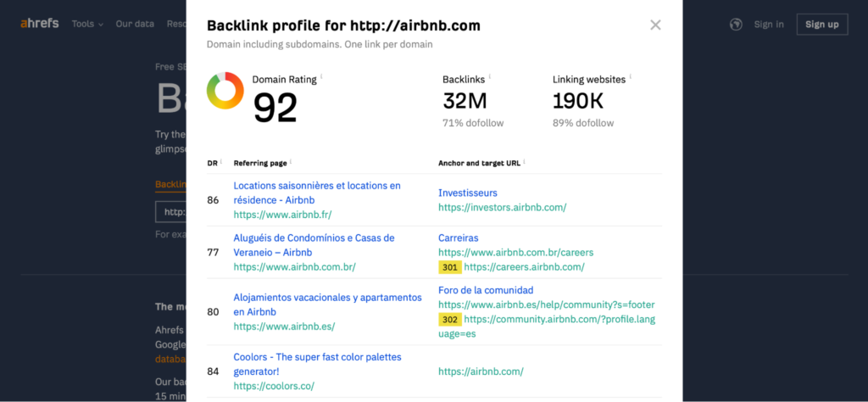868x402 pixels.
Task: Open the https://www.airbnb.fr/ URL
Action: tap(282, 215)
